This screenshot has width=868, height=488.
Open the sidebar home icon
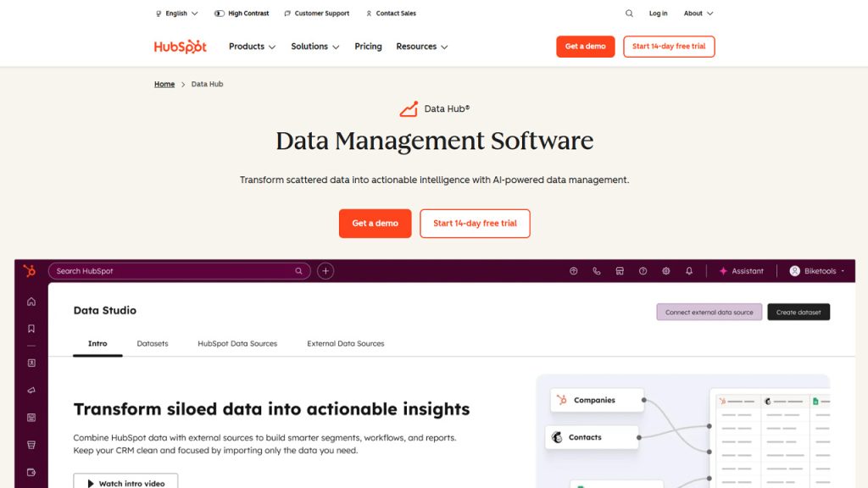coord(31,302)
